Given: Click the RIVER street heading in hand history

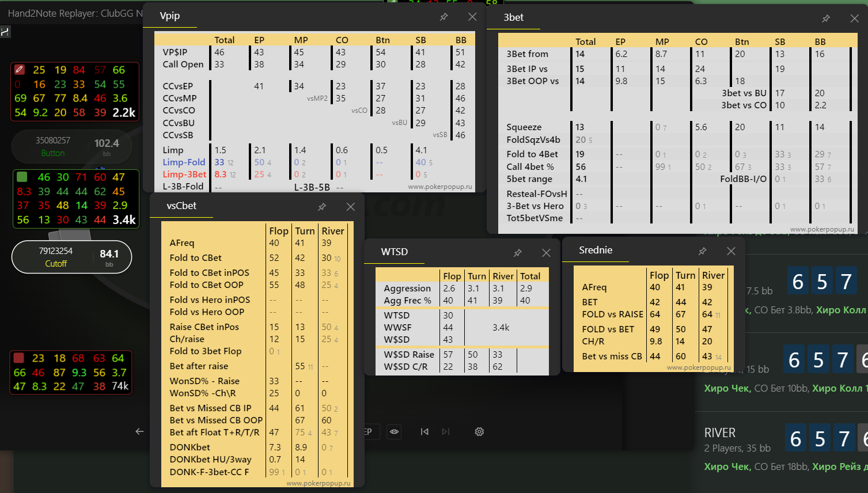Looking at the screenshot, I should pos(720,433).
